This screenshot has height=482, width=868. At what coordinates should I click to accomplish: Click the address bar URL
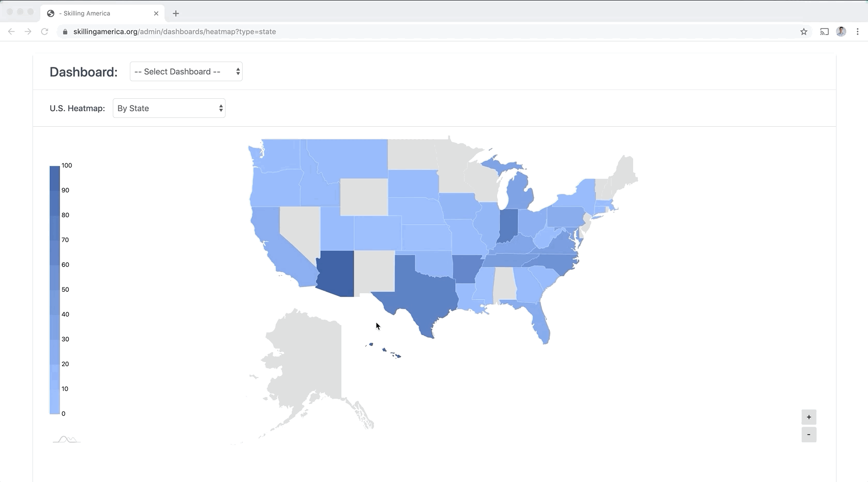tap(175, 32)
